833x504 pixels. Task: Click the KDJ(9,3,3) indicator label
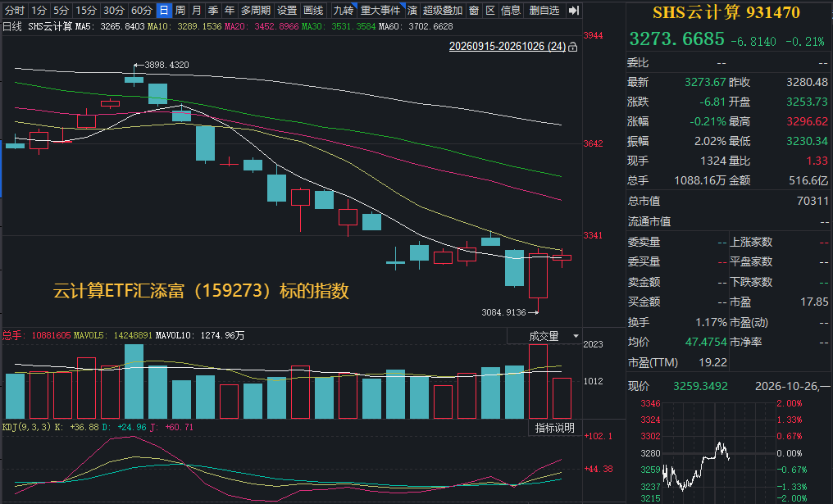[x=26, y=427]
